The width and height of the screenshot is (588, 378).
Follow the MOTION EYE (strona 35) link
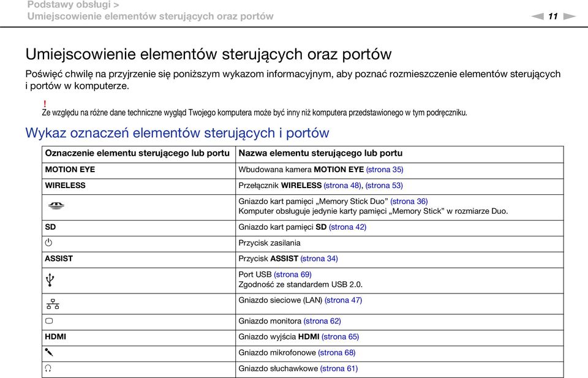tap(385, 170)
